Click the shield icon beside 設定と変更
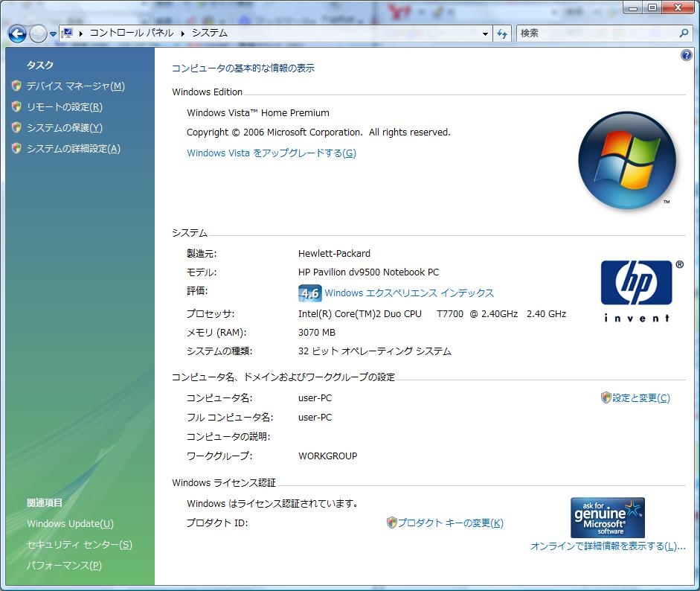 [606, 397]
